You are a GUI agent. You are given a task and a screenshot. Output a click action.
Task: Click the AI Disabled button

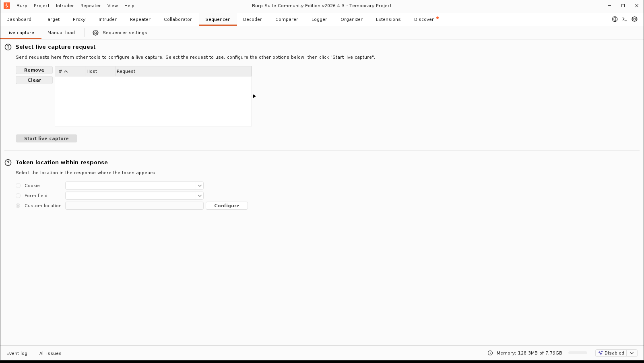611,353
